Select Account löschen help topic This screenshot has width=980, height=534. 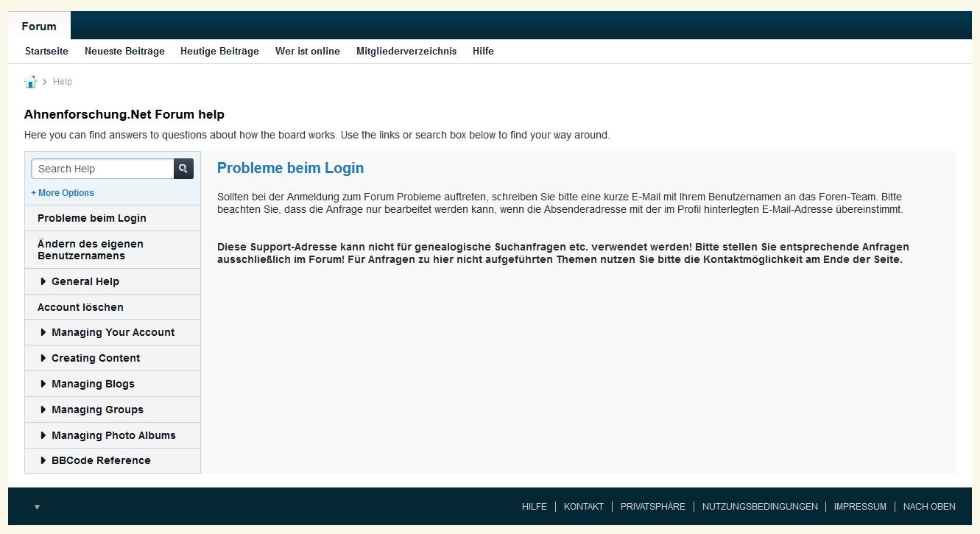80,307
